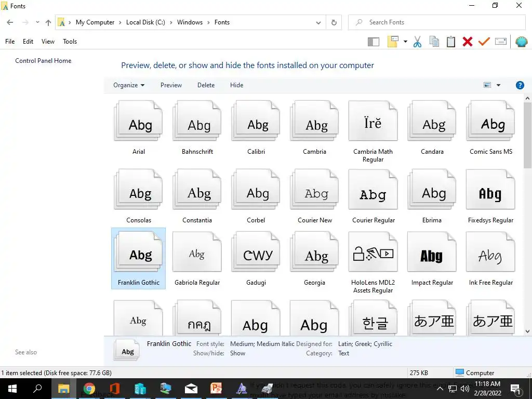
Task: Open the Tools menu
Action: click(x=70, y=42)
